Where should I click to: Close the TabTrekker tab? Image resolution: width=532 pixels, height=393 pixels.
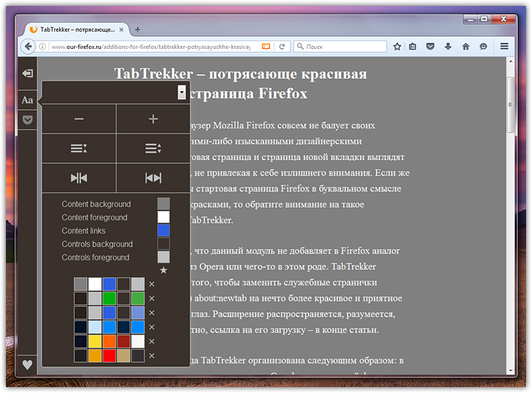121,30
